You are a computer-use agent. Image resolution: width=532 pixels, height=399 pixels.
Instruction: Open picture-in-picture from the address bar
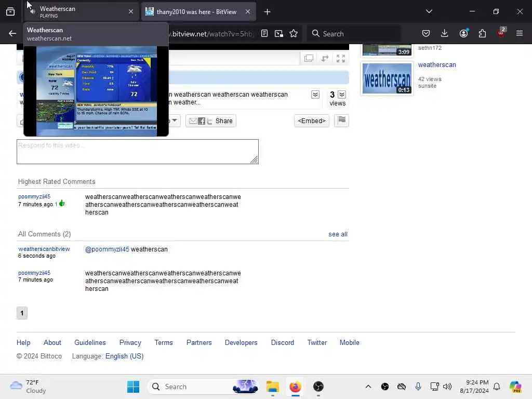(279, 33)
